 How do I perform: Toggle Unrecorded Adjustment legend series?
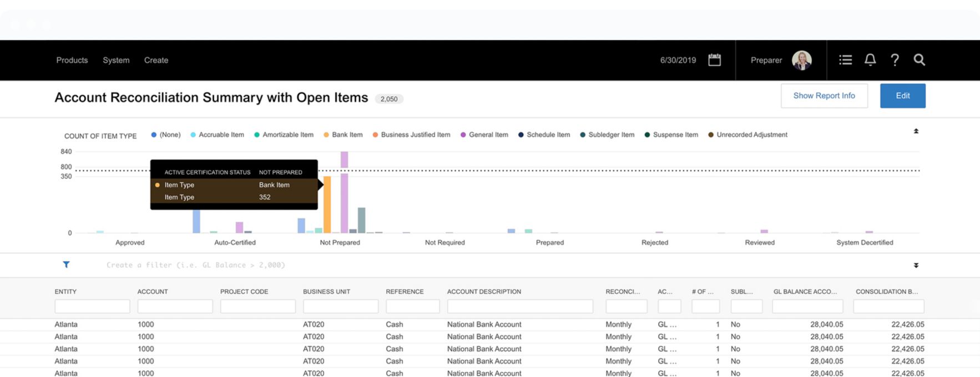tap(751, 135)
